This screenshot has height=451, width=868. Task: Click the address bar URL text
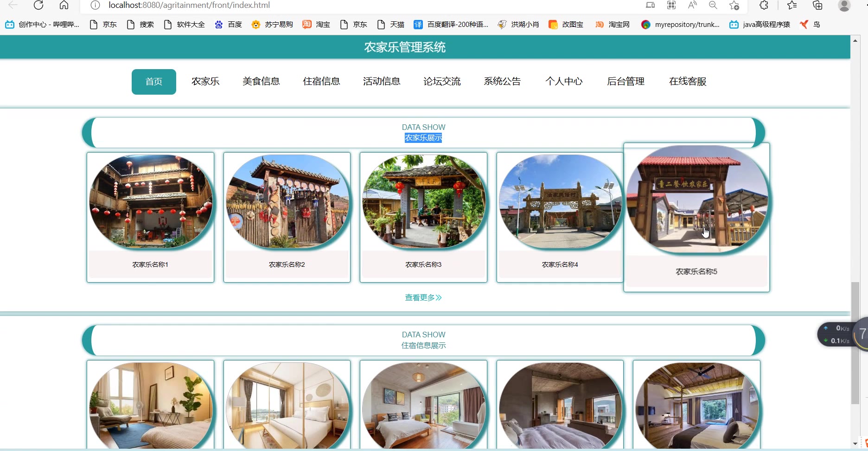(189, 5)
